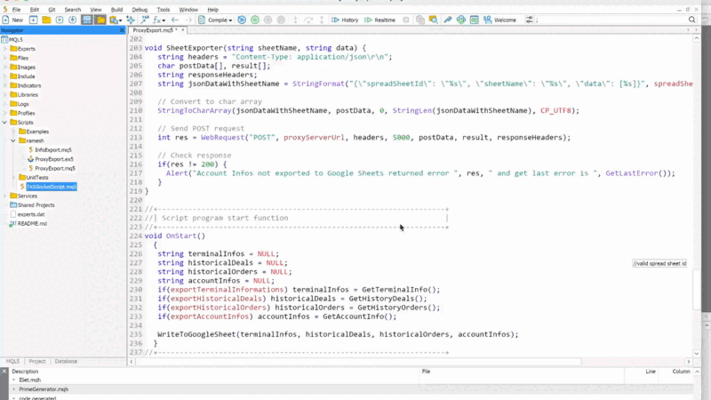This screenshot has width=711, height=400.
Task: Click the editor horizontal scrollbar
Action: pos(358,362)
